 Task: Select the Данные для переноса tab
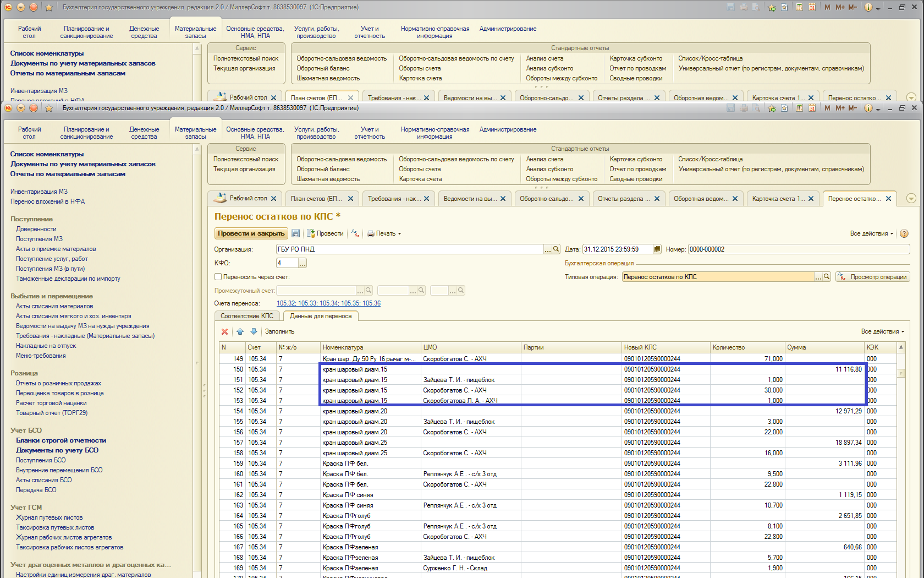[x=321, y=316]
